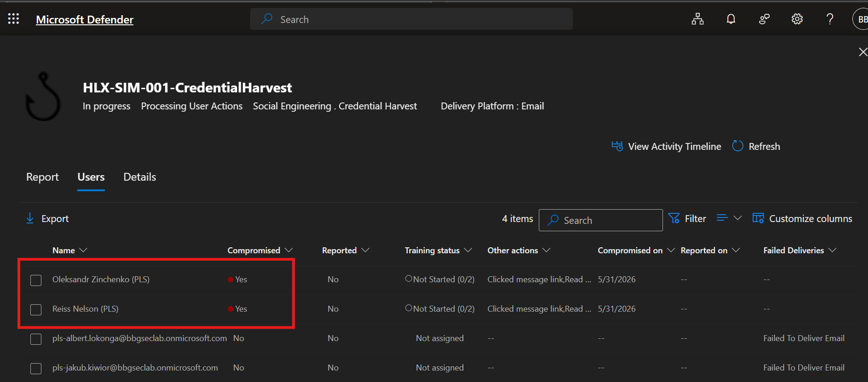868x382 pixels.
Task: Check the pls-jakub.kiwior row checkbox
Action: point(36,368)
